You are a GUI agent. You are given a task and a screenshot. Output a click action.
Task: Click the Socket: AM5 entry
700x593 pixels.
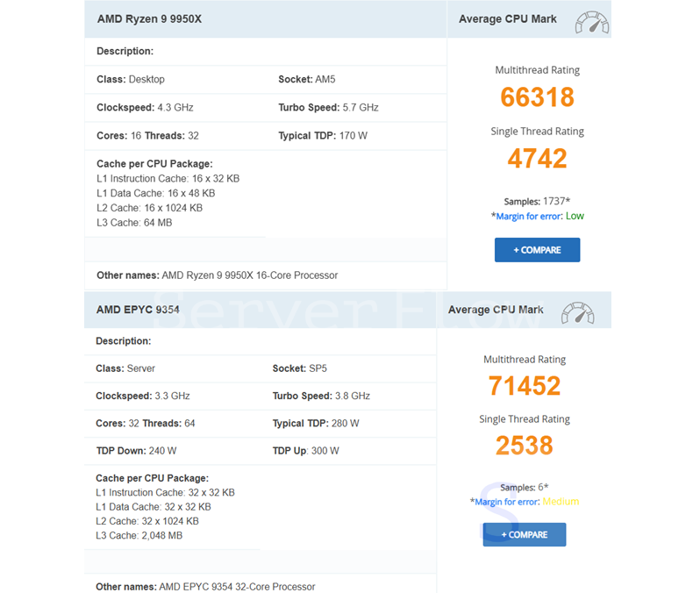(307, 80)
